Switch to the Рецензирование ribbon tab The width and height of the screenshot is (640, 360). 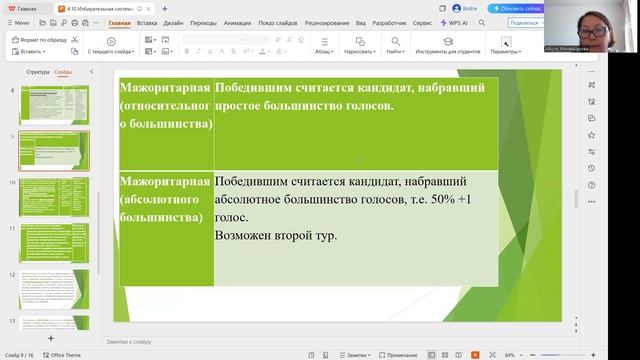click(327, 23)
